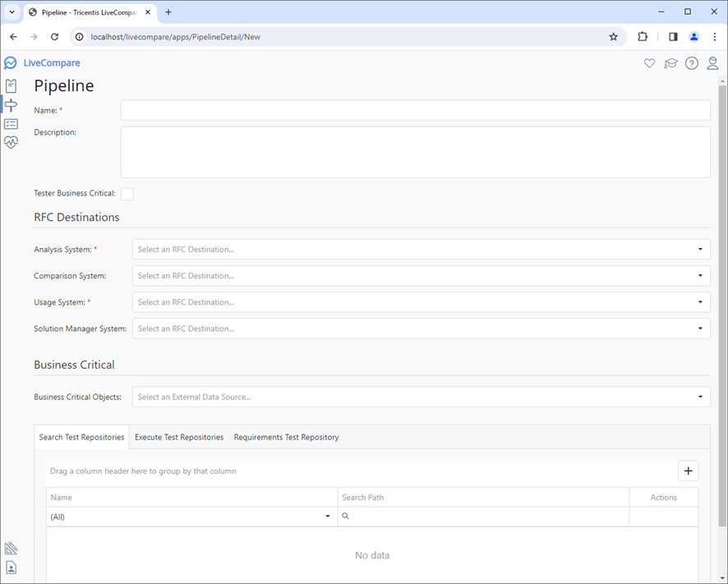Open the Analysis System RFC Destination dropdown
Image resolution: width=728 pixels, height=584 pixels.
(x=700, y=249)
